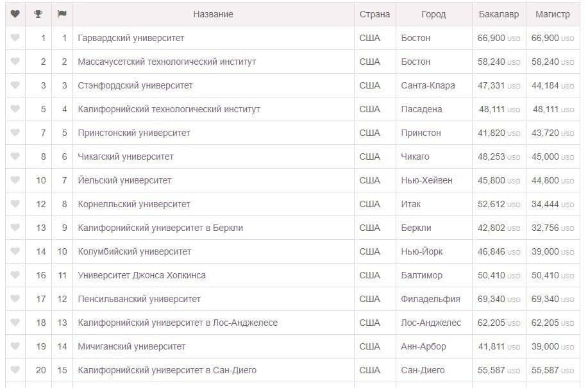Click heart for Мичиганский университет row
The width and height of the screenshot is (588, 388).
pyautogui.click(x=15, y=346)
